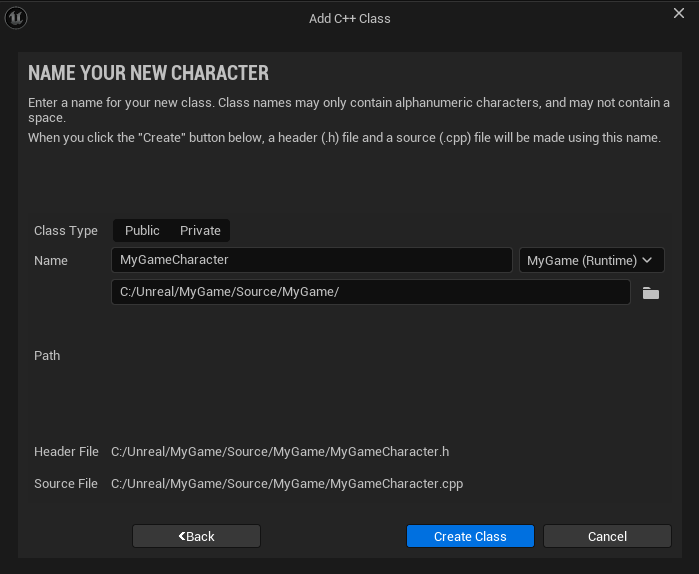Viewport: 699px width, 574px height.
Task: Click the Unreal Engine logo icon
Action: pos(17,18)
